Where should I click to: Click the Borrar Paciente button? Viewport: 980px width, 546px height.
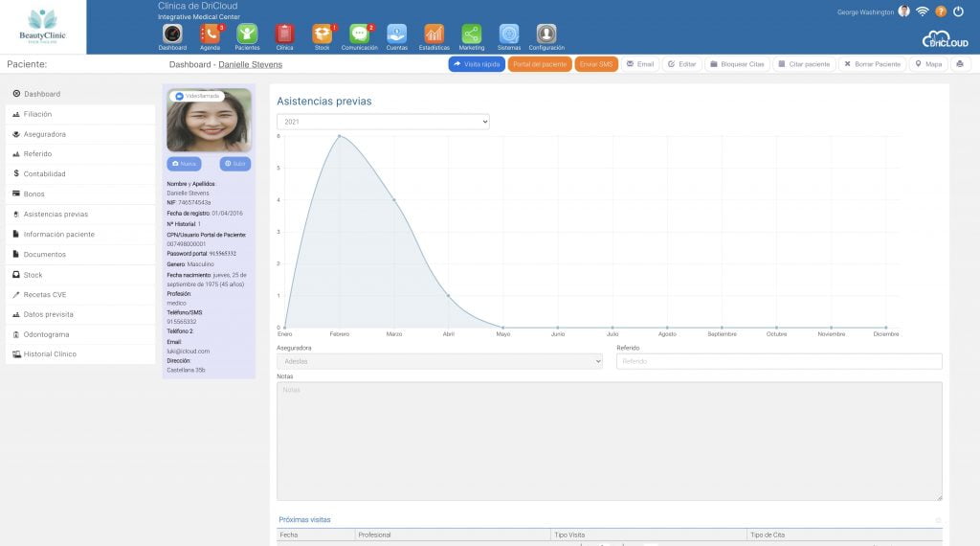click(x=873, y=64)
